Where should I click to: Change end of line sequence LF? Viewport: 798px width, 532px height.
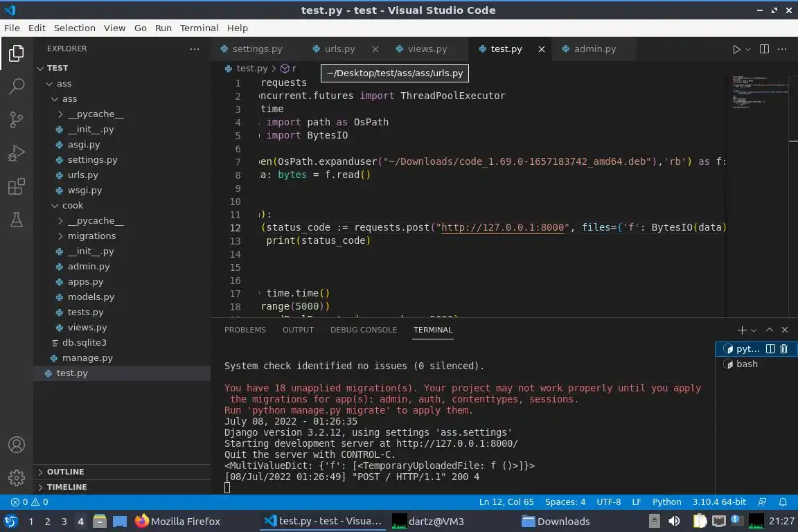pyautogui.click(x=636, y=502)
